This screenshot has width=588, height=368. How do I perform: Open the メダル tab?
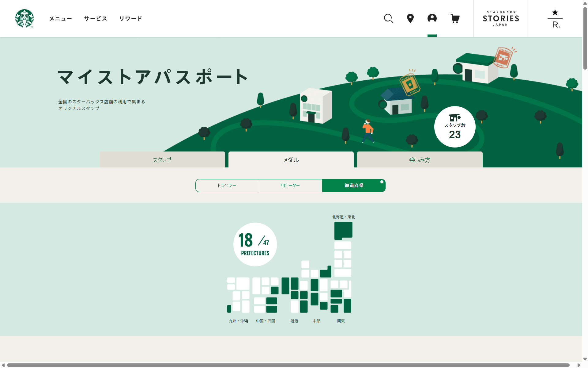coord(291,160)
